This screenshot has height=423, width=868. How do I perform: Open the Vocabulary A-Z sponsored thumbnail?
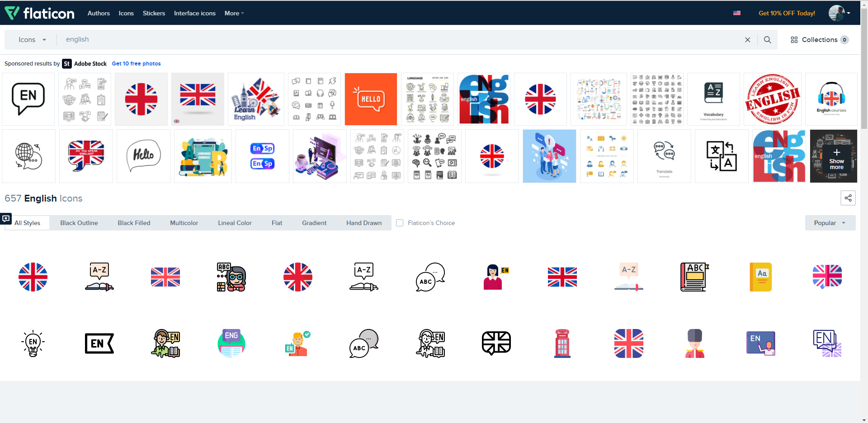pyautogui.click(x=713, y=99)
